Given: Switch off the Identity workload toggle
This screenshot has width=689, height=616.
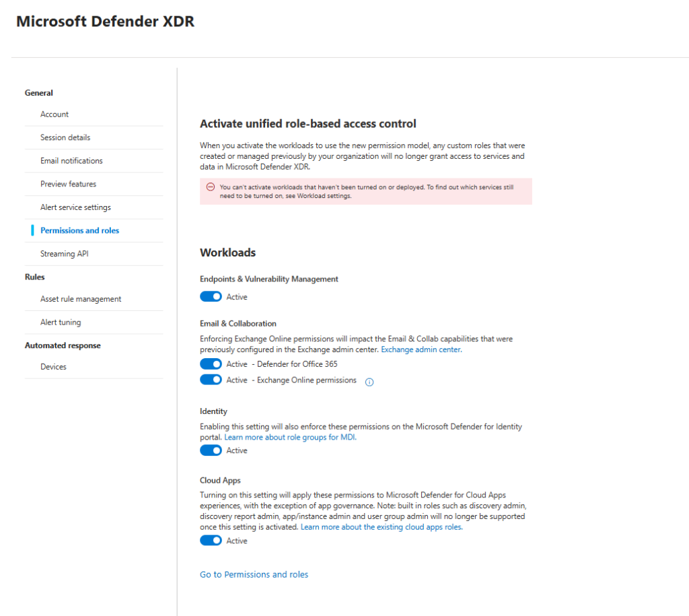Looking at the screenshot, I should [x=211, y=450].
